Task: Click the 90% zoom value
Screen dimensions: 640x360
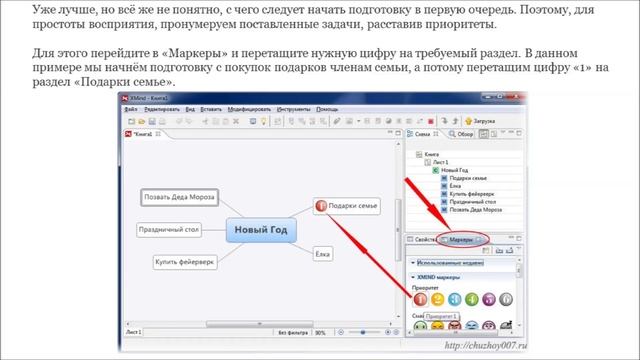Action: tap(320, 333)
